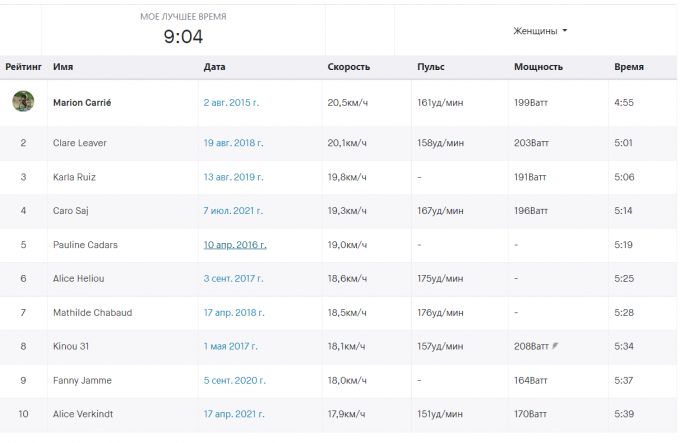Screen dimensions: 680x443
Task: Click Marion Carrié's profile avatar
Action: pos(23,101)
